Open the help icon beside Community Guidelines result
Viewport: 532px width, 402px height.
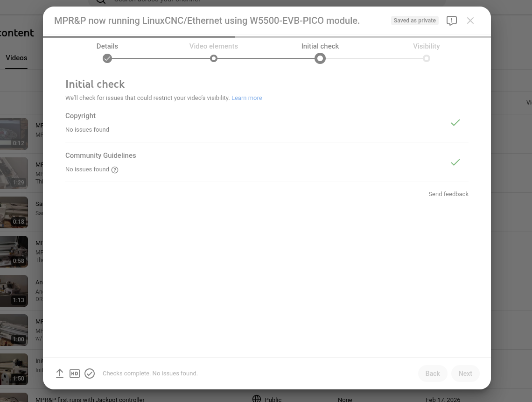point(115,170)
